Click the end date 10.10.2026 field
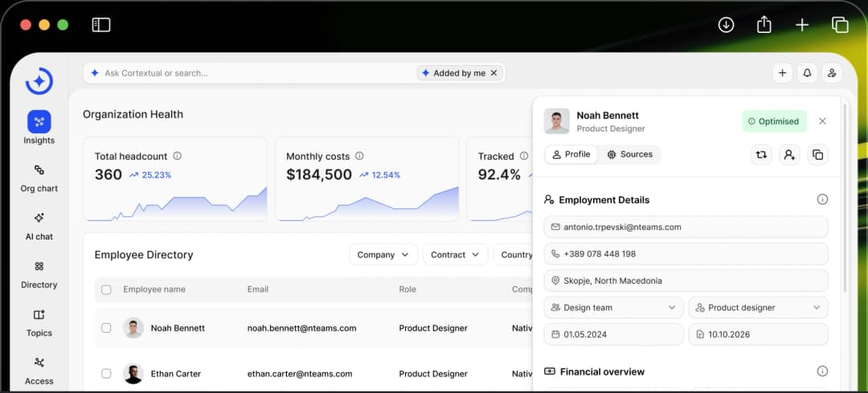 759,334
